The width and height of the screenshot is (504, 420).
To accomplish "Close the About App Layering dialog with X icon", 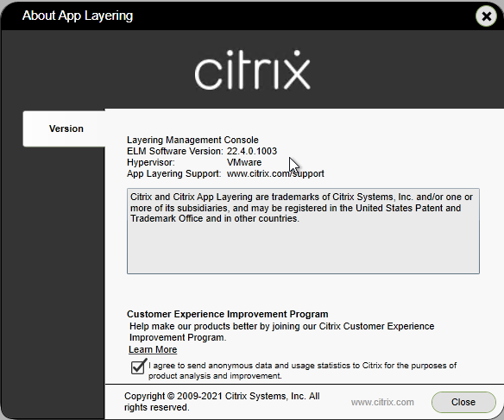I will point(487,16).
